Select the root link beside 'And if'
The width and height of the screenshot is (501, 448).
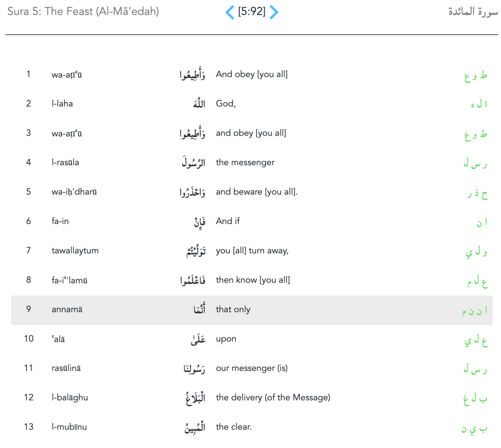click(x=482, y=223)
